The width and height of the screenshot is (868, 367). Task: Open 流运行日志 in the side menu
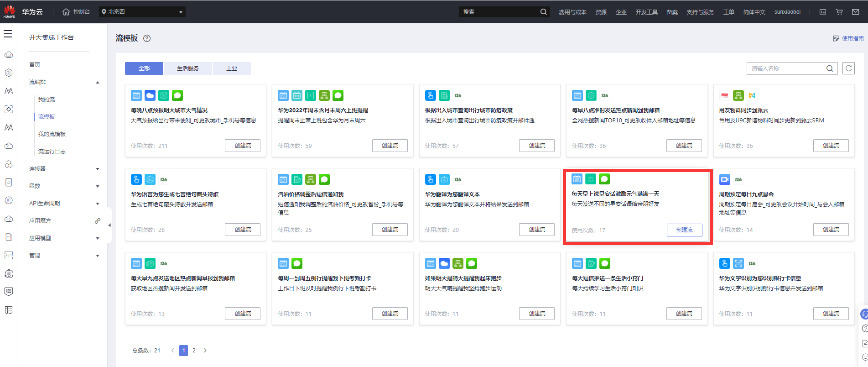[52, 152]
